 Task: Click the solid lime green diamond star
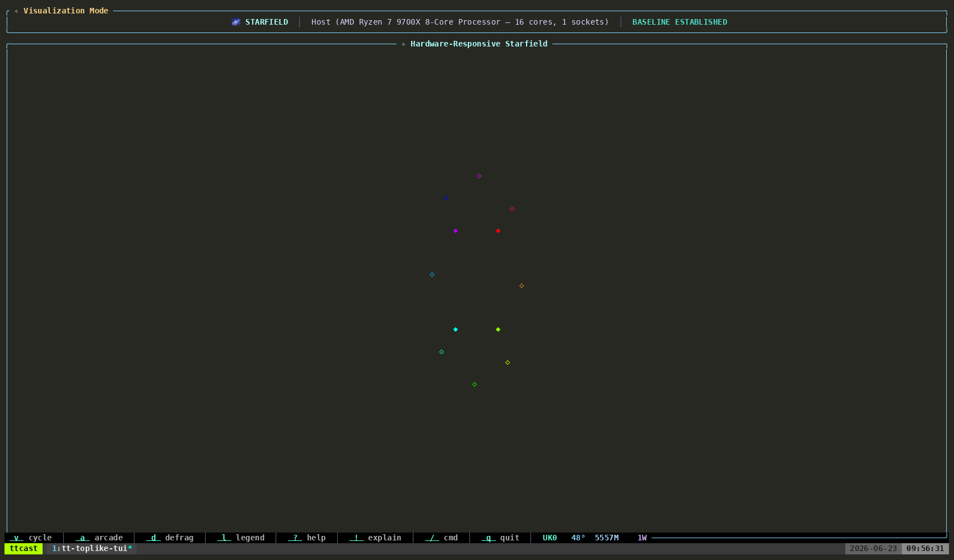[x=498, y=329]
